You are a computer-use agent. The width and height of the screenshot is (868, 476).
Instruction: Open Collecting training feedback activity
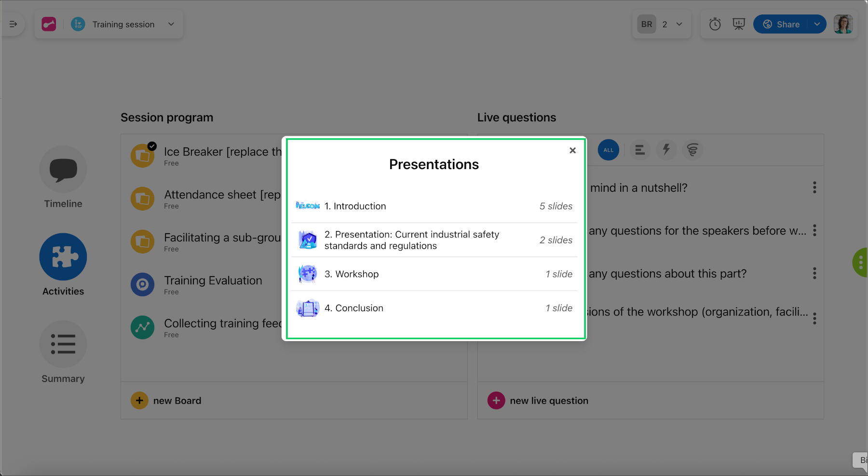point(222,328)
